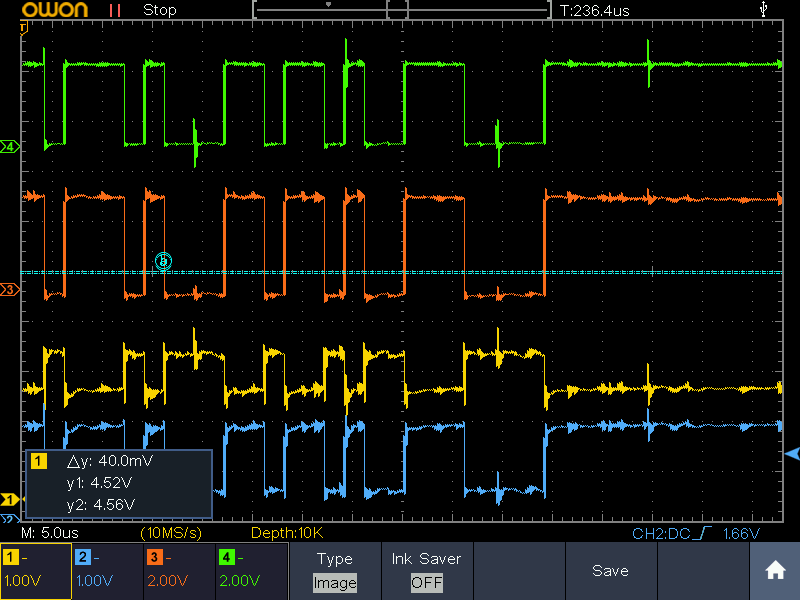800x600 pixels.
Task: Open the Home menu icon
Action: 775,570
